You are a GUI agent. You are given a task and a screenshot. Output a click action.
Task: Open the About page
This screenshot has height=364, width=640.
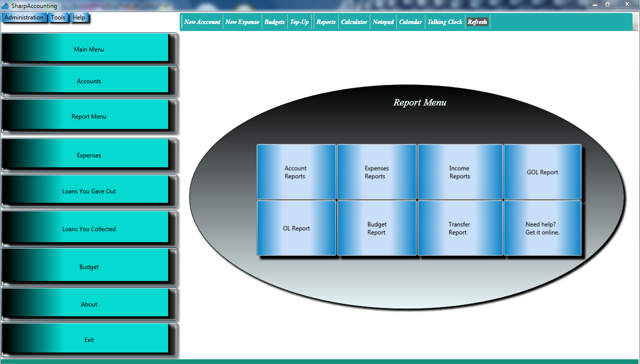89,304
